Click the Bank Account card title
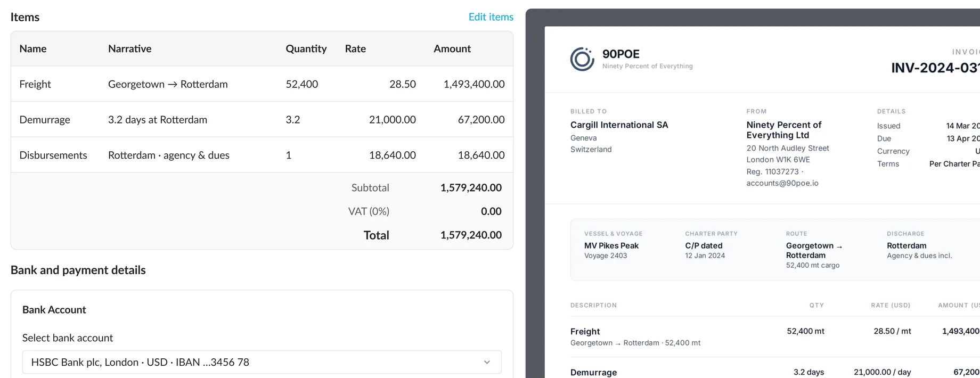This screenshot has width=980, height=378. click(54, 310)
